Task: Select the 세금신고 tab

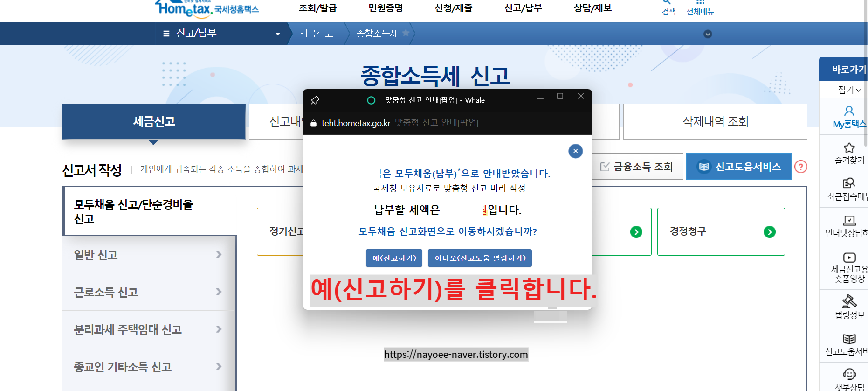Action: 153,121
